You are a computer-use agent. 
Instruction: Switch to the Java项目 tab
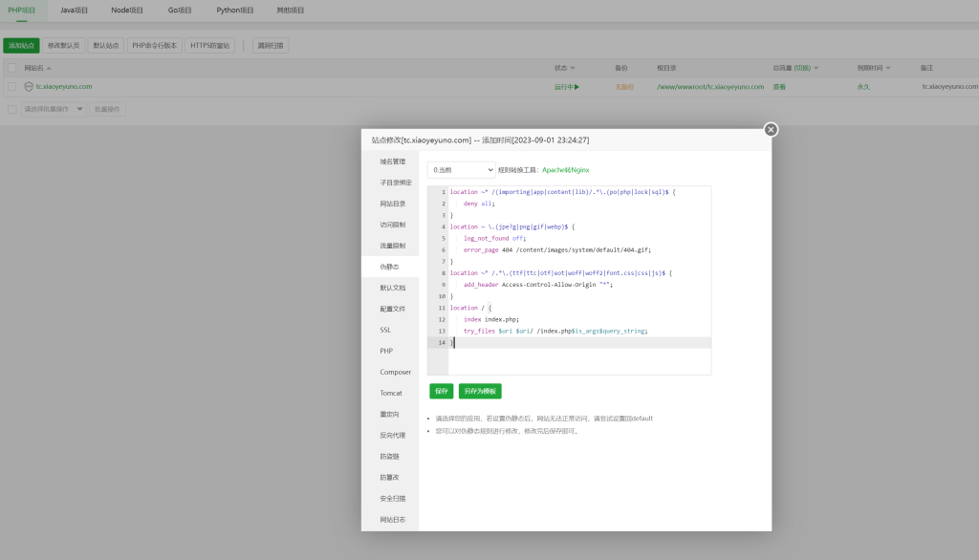74,11
